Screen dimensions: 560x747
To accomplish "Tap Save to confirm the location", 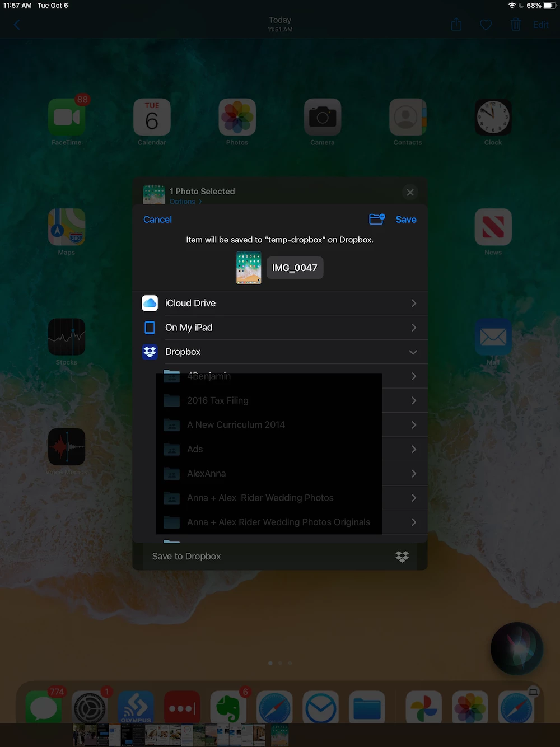I will coord(406,220).
